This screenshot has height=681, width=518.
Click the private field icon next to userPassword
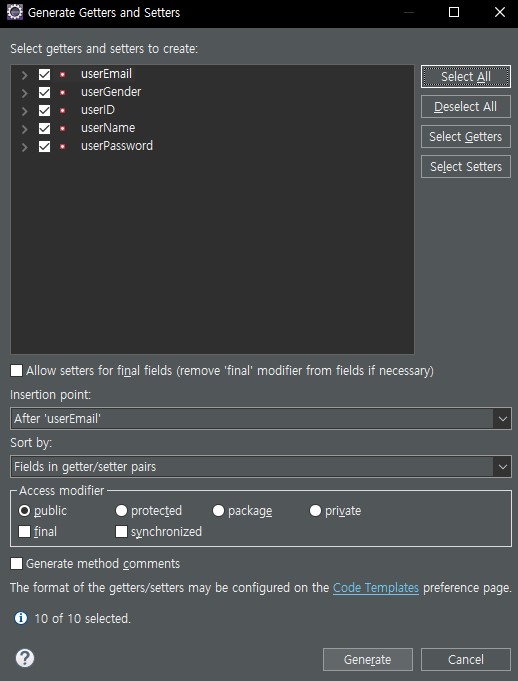click(x=63, y=147)
